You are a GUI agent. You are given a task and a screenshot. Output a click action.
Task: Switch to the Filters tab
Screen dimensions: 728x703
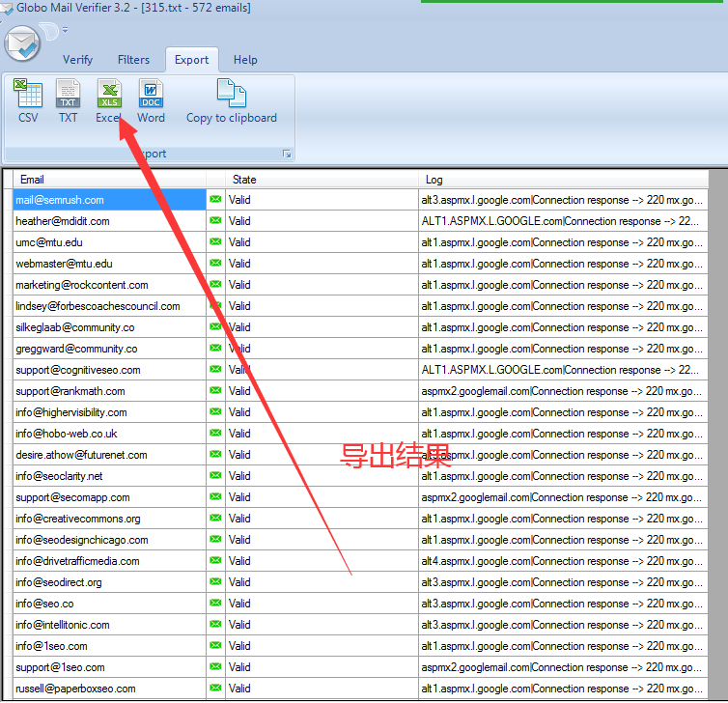tap(133, 60)
